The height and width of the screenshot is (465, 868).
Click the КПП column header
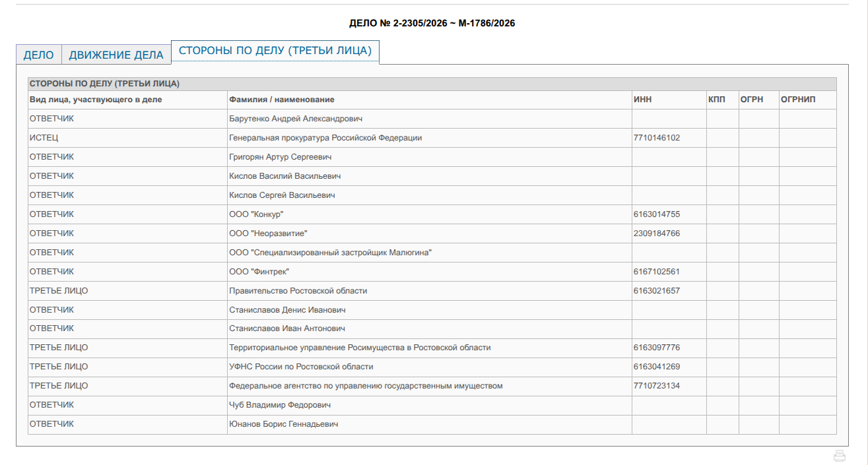[716, 100]
